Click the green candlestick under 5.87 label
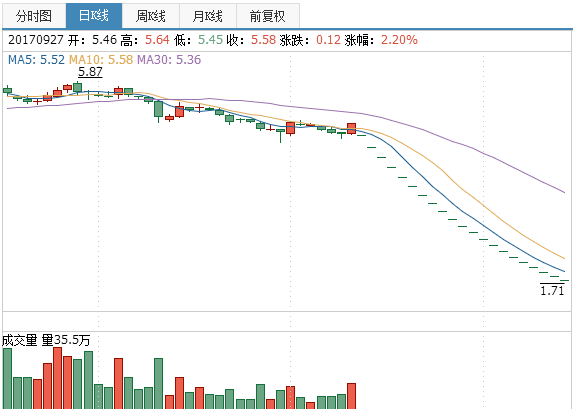This screenshot has width=573, height=409. tap(77, 87)
